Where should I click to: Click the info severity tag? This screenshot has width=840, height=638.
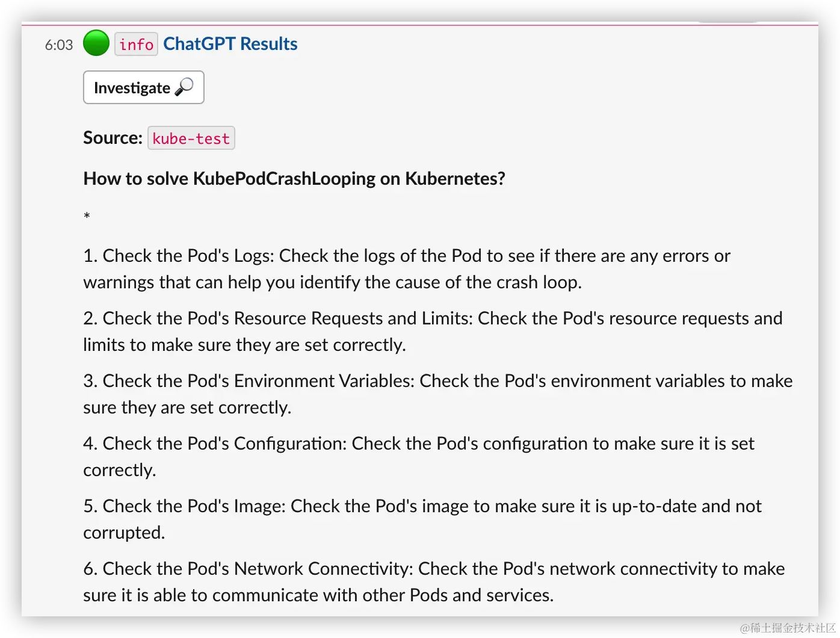click(137, 45)
